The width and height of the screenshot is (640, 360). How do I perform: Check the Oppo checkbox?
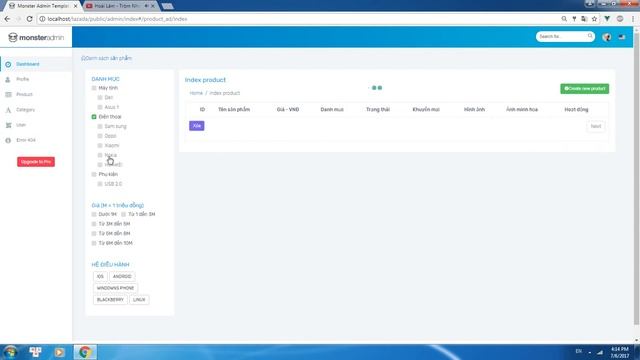pyautogui.click(x=100, y=136)
